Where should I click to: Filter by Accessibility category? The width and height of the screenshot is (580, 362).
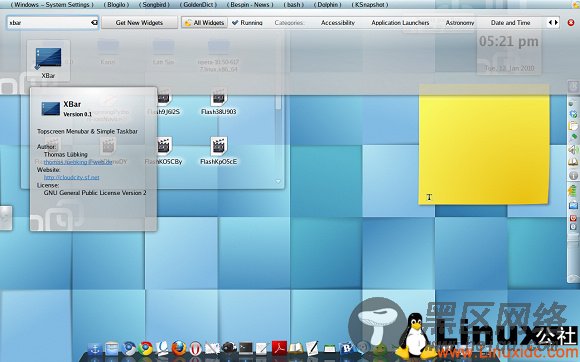[338, 23]
